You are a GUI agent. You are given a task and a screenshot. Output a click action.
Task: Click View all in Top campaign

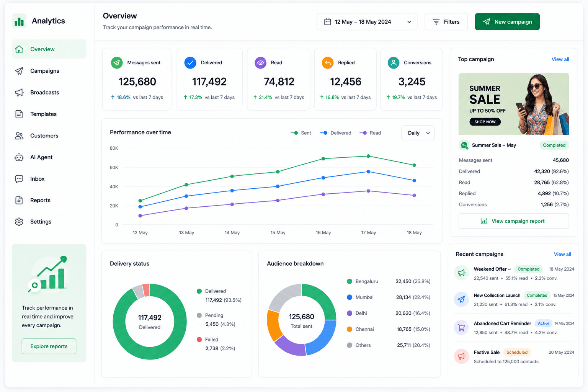(560, 59)
